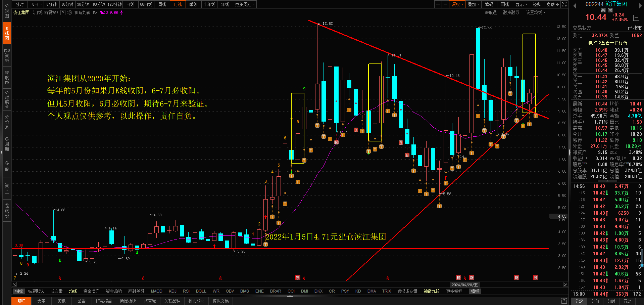Click the 模板 button
This screenshot has width=644, height=305.
475,291
